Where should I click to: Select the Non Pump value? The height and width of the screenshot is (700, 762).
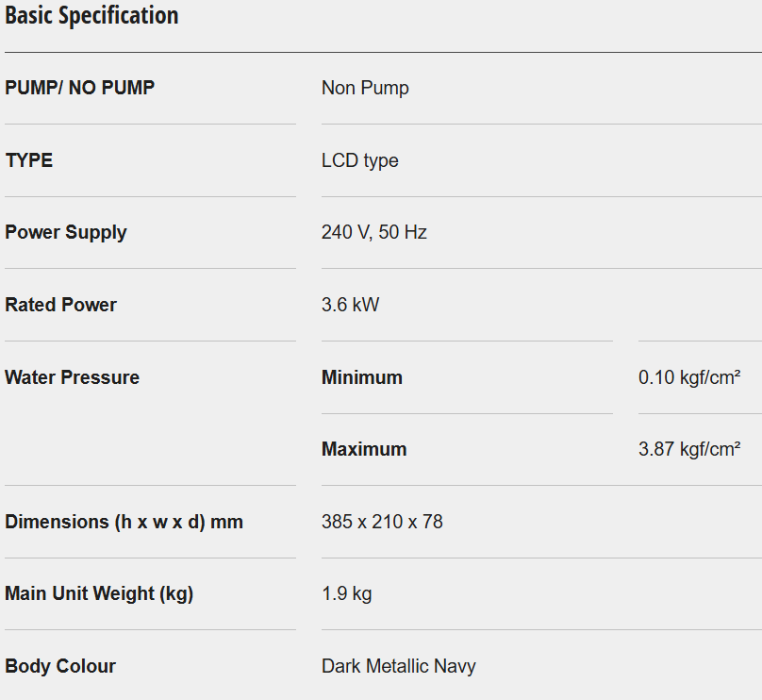click(365, 88)
